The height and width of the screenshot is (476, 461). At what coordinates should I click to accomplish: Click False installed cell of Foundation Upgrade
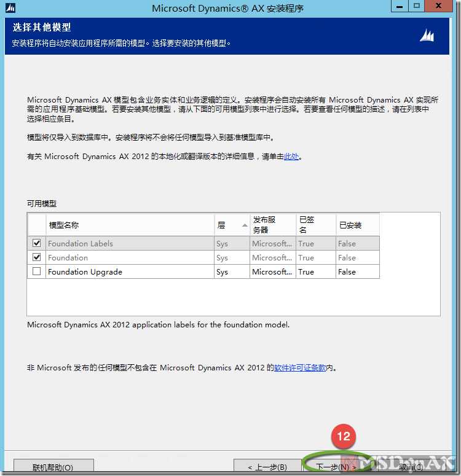(358, 271)
